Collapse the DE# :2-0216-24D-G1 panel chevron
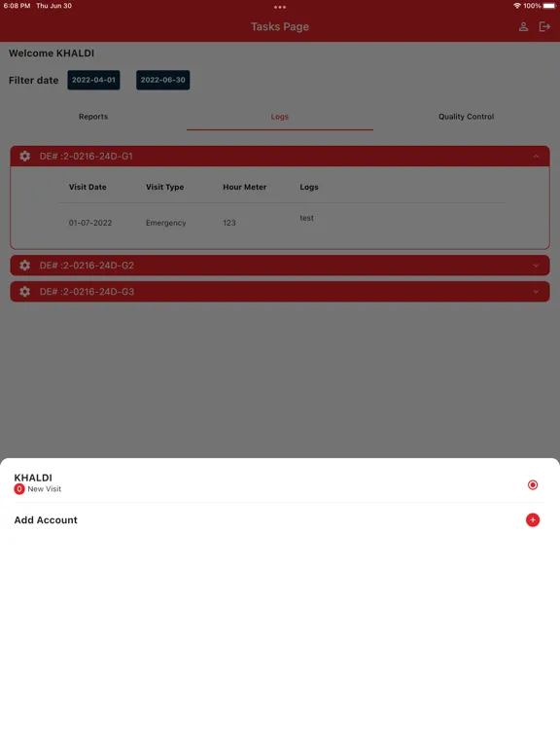 [537, 156]
